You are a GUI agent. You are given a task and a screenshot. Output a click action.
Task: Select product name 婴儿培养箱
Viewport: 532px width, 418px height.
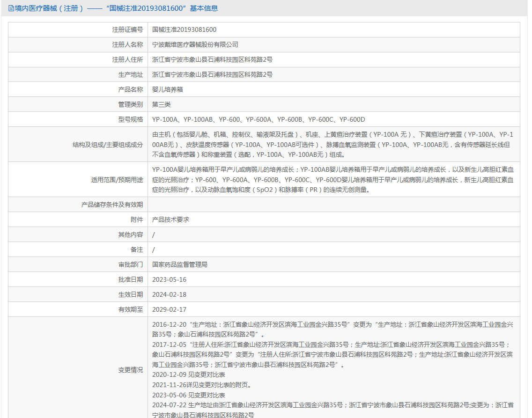click(x=168, y=89)
